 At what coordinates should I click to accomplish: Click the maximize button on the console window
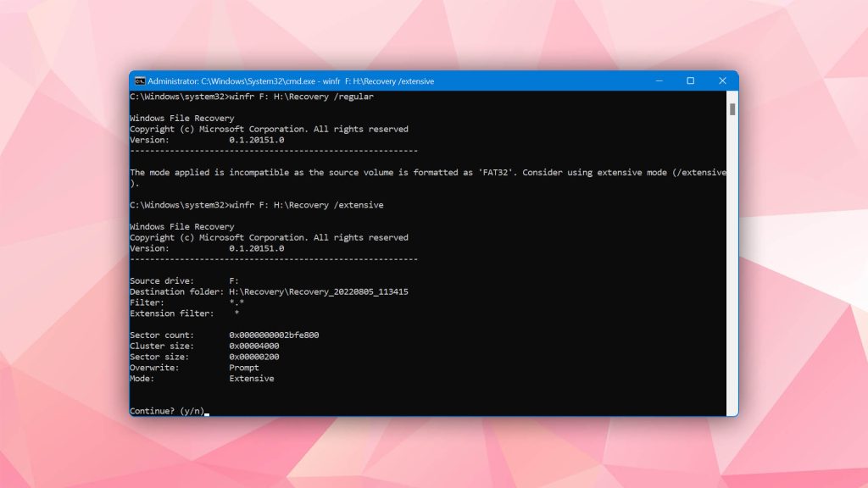coord(691,80)
